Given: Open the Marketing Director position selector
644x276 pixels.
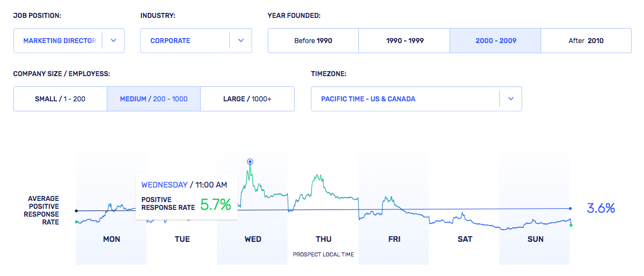Looking at the screenshot, I should pos(59,41).
